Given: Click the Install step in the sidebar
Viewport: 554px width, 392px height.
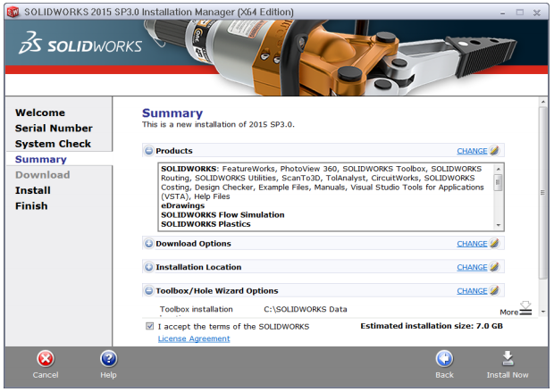Looking at the screenshot, I should point(33,190).
